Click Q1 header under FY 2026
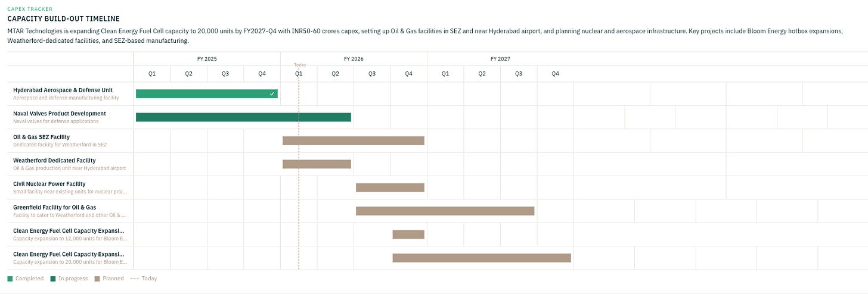 (299, 74)
